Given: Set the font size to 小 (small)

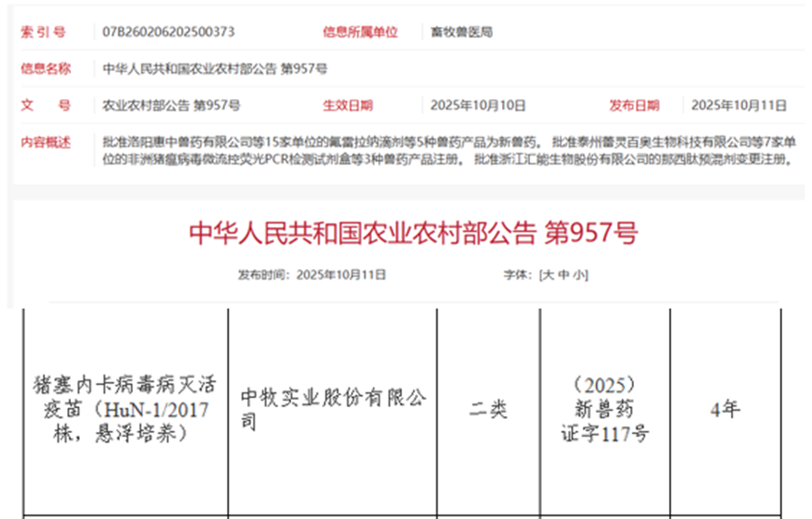Looking at the screenshot, I should [578, 274].
